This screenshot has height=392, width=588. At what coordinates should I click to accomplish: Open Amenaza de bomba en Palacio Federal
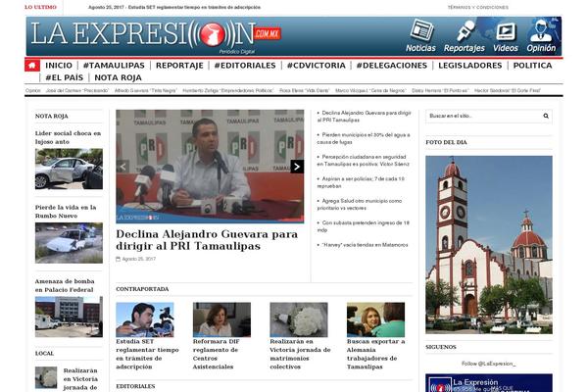point(65,285)
